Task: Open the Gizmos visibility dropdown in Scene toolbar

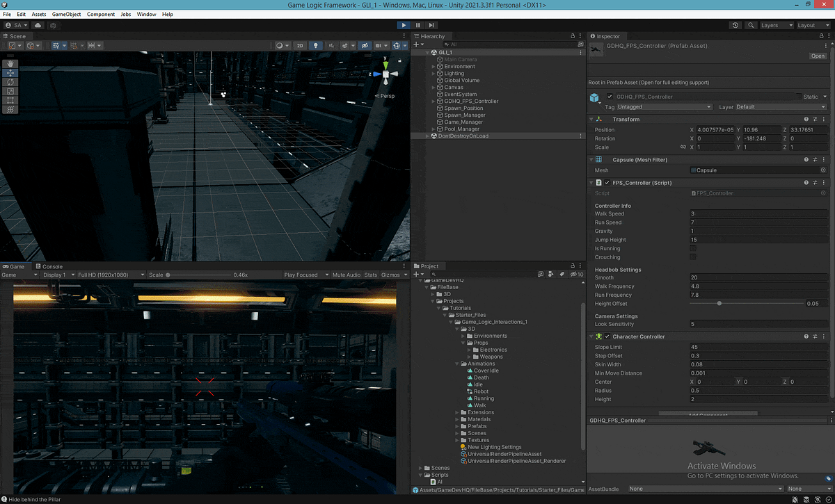Action: pos(405,45)
